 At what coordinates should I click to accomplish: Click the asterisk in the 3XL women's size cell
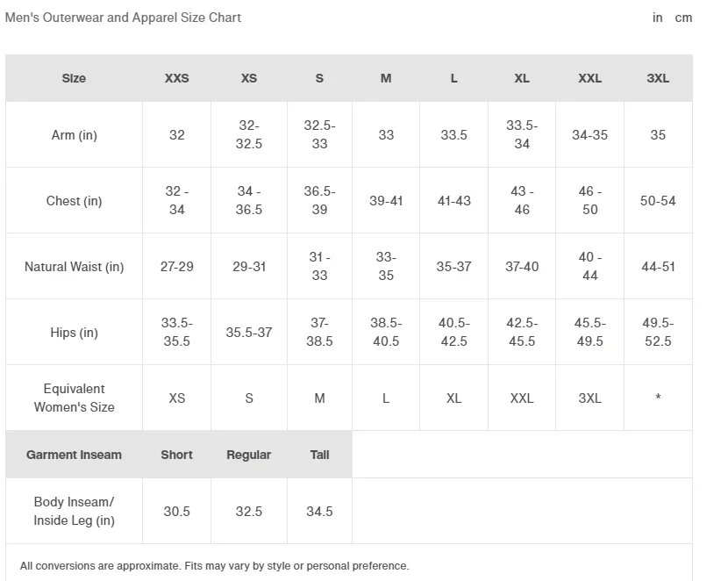(658, 398)
